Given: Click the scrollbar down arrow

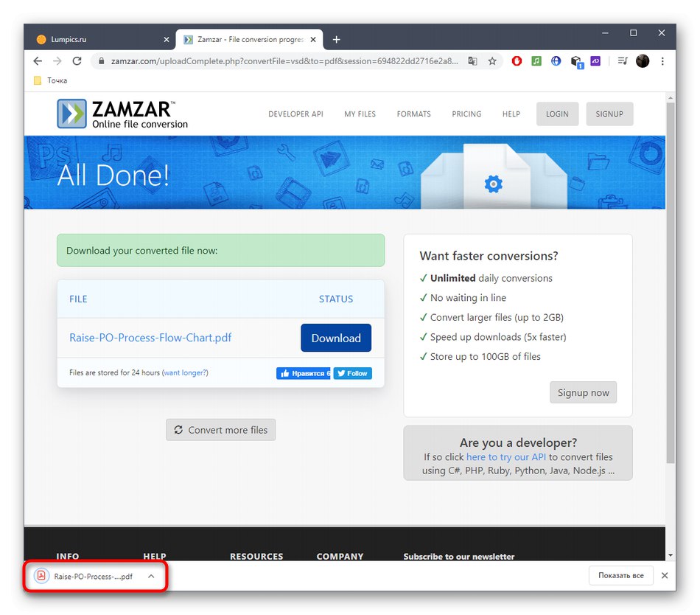Looking at the screenshot, I should pyautogui.click(x=670, y=555).
